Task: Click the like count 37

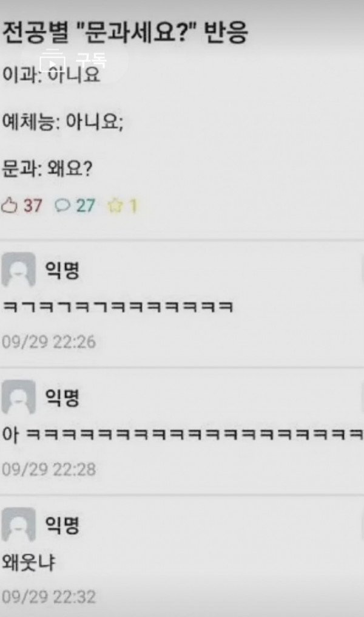Action: (x=33, y=206)
